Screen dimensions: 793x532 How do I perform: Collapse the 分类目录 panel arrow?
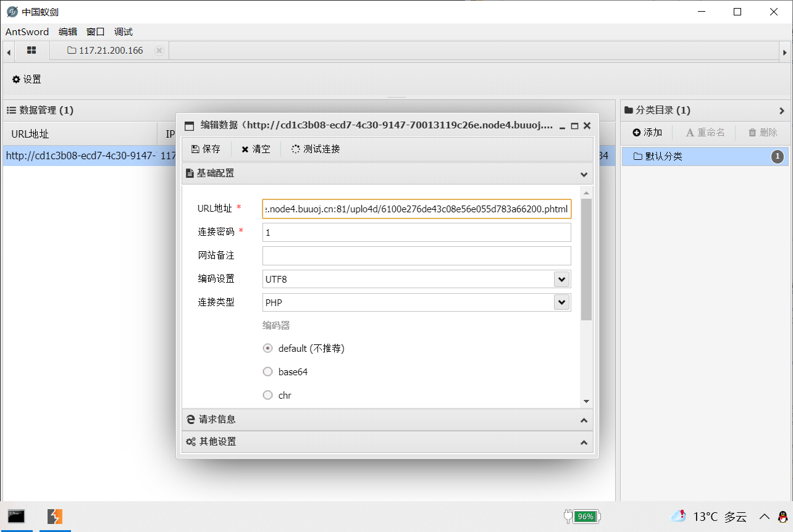(x=782, y=110)
